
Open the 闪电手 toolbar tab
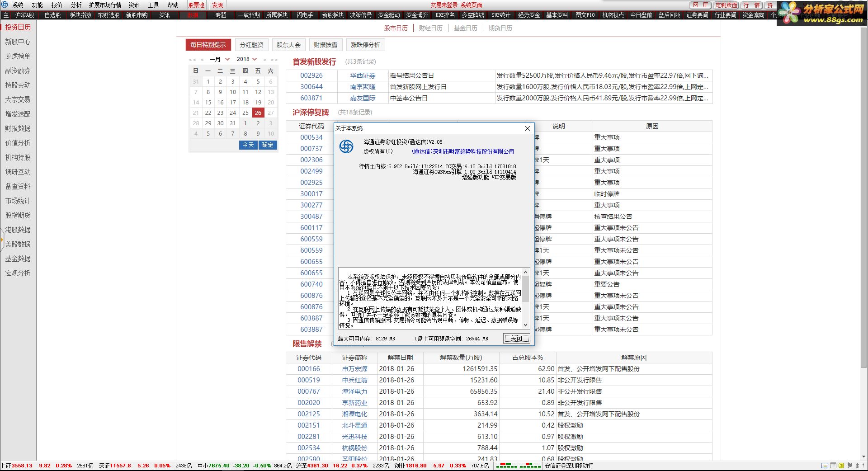305,15
